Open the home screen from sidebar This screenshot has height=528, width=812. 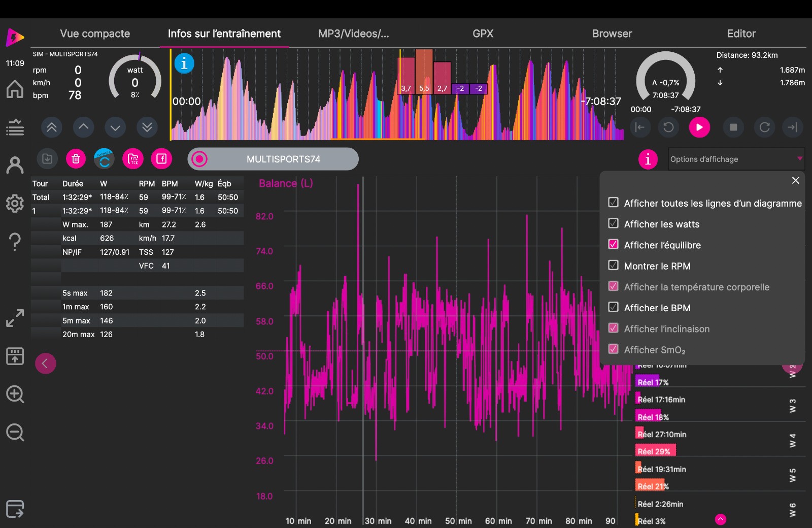(x=15, y=89)
